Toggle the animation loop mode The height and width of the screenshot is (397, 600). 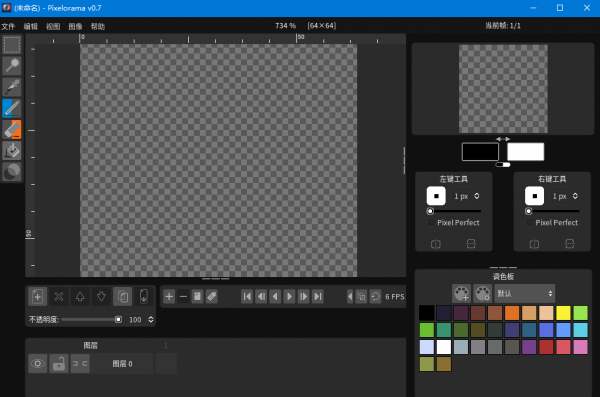375,296
